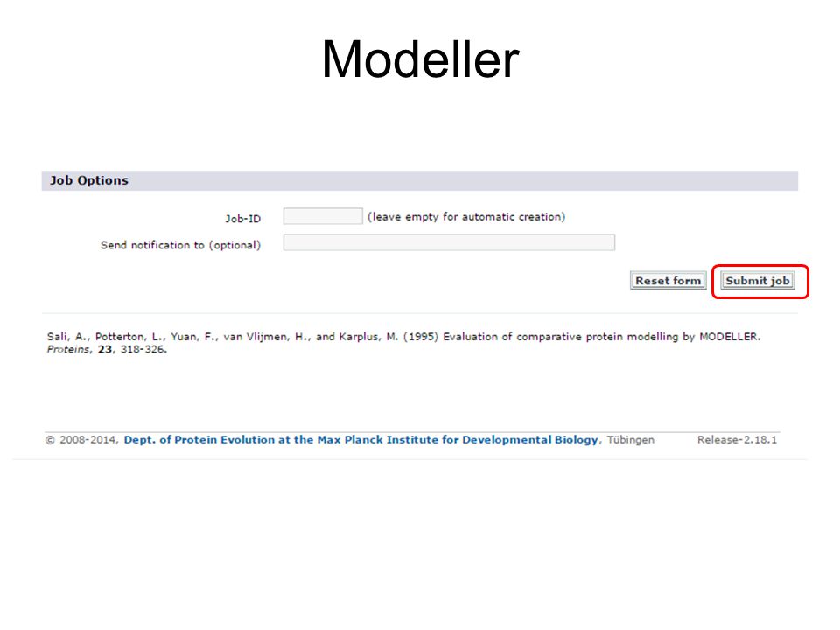The image size is (840, 630).
Task: Click the leave empty for automatic creation hint
Action: click(x=466, y=216)
